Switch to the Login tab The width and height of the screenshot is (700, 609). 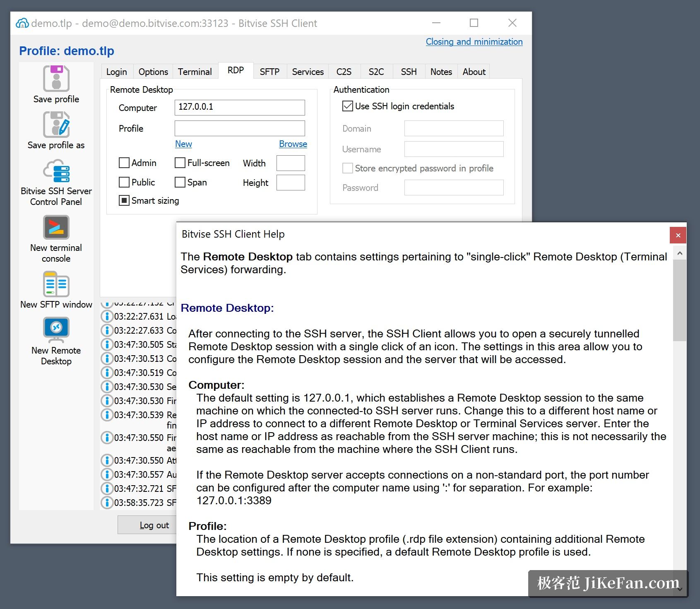pos(117,72)
